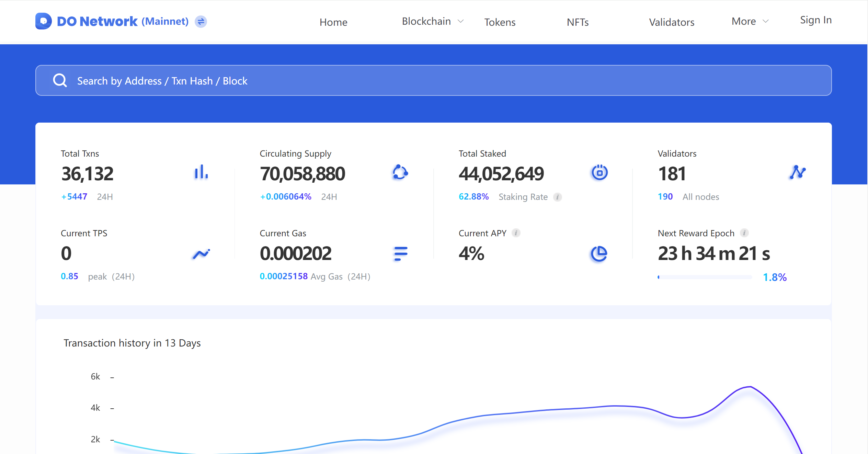
Task: Go to the NFTs page
Action: (578, 22)
